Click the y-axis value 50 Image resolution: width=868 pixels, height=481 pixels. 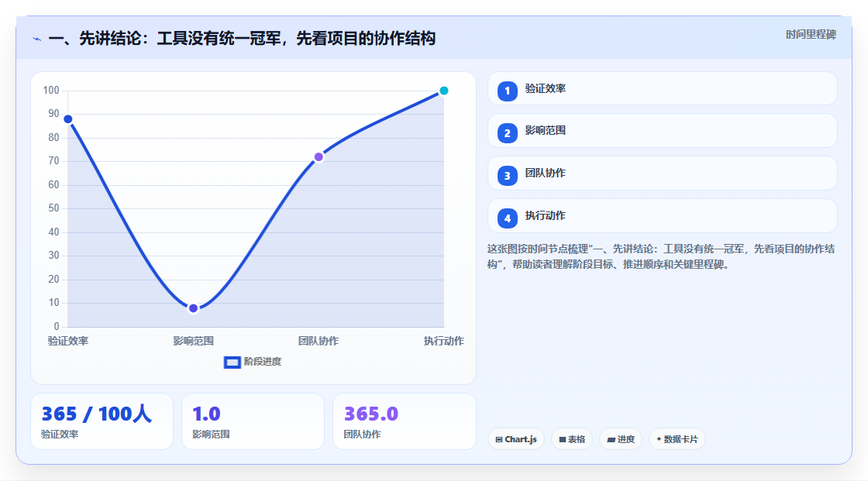tap(53, 208)
